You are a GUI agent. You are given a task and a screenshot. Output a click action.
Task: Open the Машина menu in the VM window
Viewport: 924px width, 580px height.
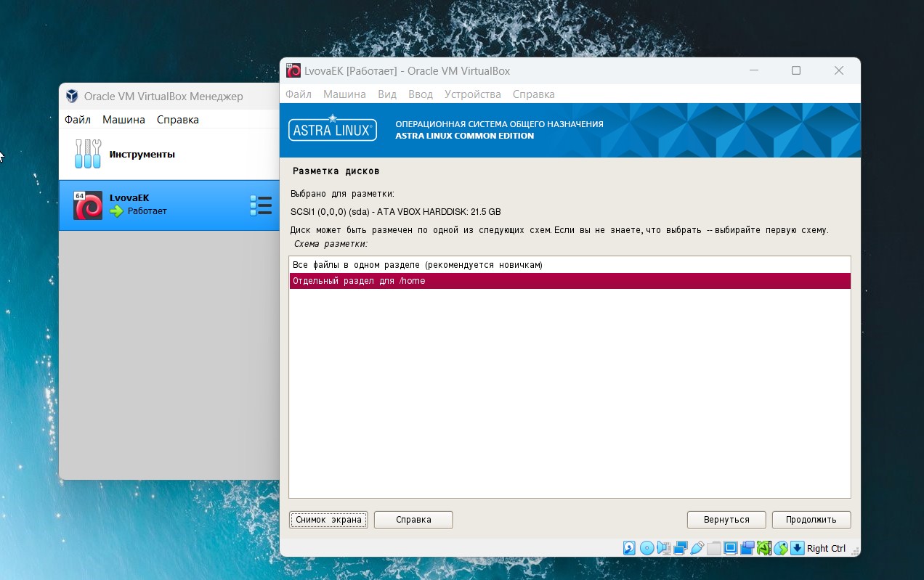[344, 94]
